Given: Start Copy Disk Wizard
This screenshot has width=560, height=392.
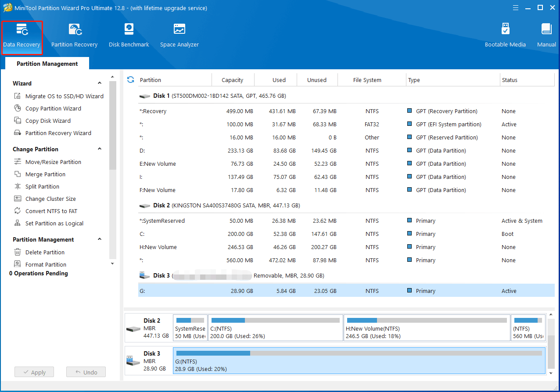Looking at the screenshot, I should 43,121.
